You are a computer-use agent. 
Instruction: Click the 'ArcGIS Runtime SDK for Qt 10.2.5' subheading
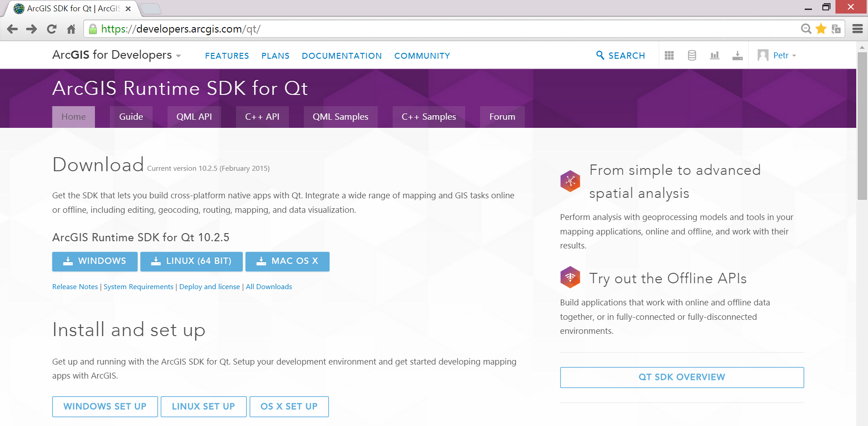coord(141,238)
